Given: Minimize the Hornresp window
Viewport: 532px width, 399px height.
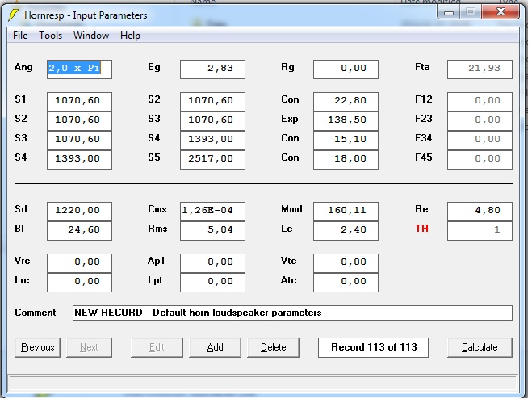Looking at the screenshot, I should pyautogui.click(x=449, y=13).
